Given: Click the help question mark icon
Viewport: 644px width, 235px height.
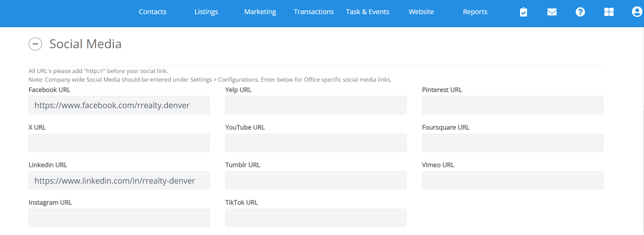Looking at the screenshot, I should [580, 12].
